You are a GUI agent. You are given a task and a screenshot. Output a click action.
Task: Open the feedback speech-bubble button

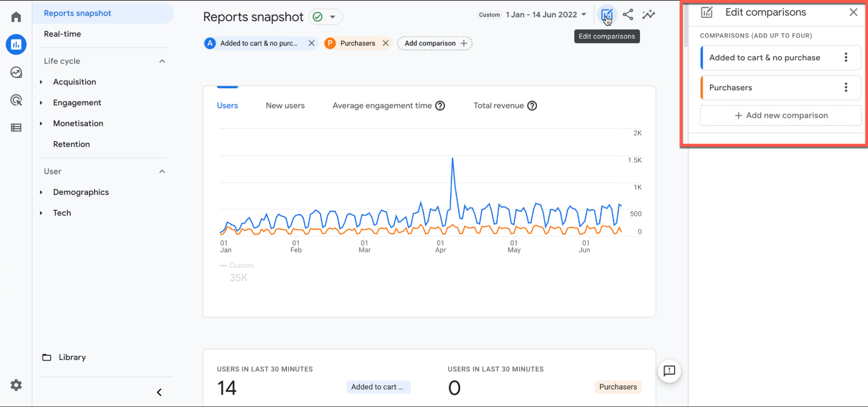669,371
